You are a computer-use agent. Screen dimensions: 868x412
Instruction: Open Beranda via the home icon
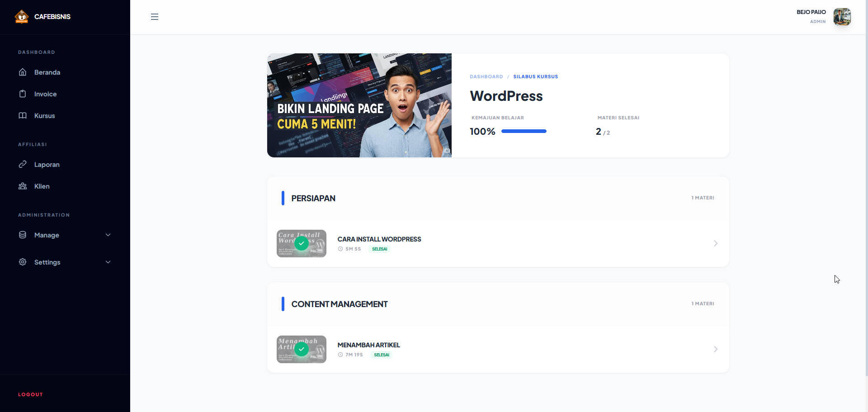23,72
